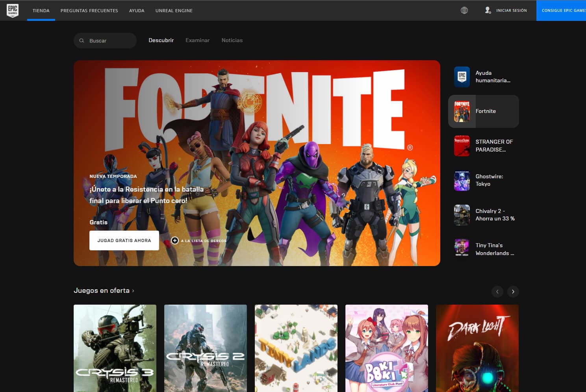Switch to the Examinar tab
The width and height of the screenshot is (586, 392).
(x=197, y=40)
